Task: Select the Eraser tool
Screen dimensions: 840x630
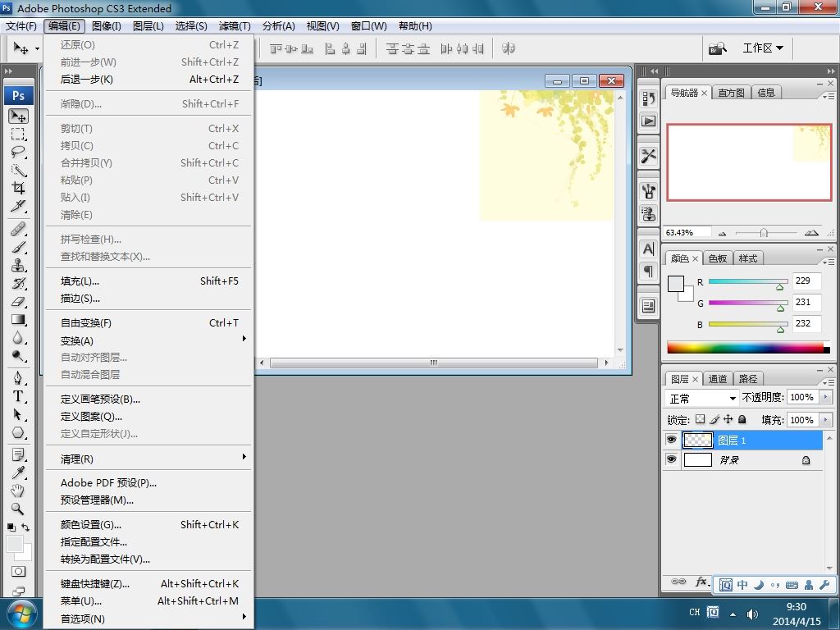Action: tap(18, 302)
